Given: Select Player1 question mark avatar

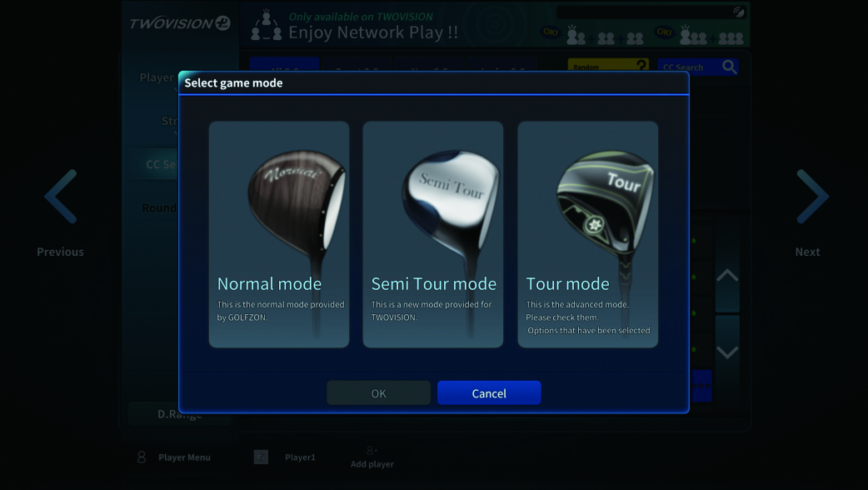Looking at the screenshot, I should pyautogui.click(x=261, y=457).
